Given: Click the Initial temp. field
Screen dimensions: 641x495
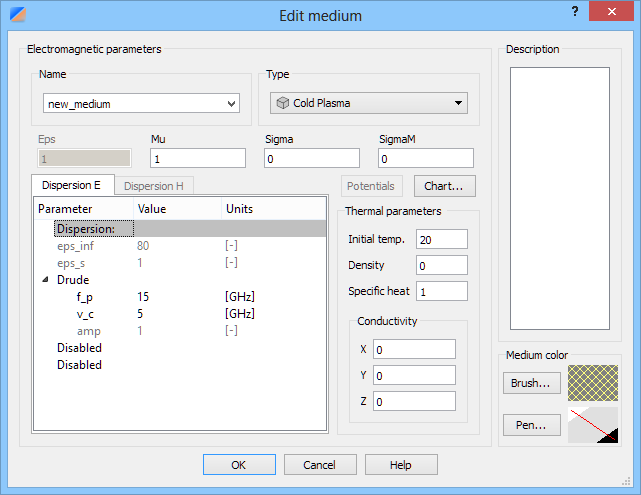Looking at the screenshot, I should 442,239.
